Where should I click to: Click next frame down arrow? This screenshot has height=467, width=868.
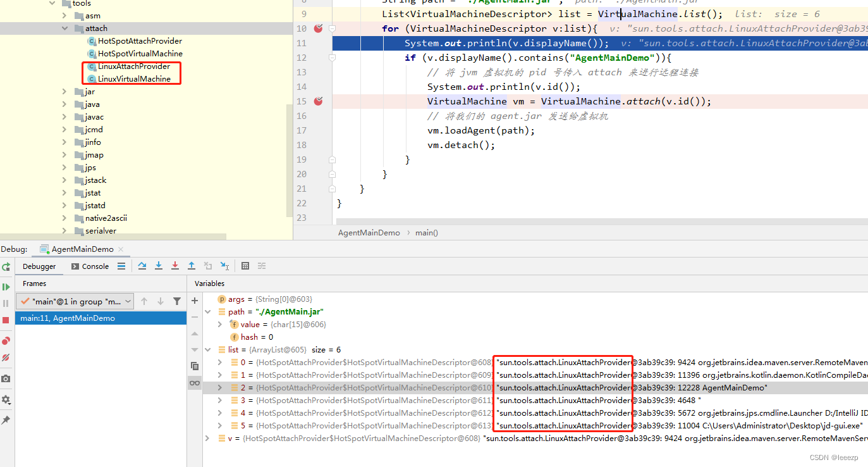tap(161, 301)
